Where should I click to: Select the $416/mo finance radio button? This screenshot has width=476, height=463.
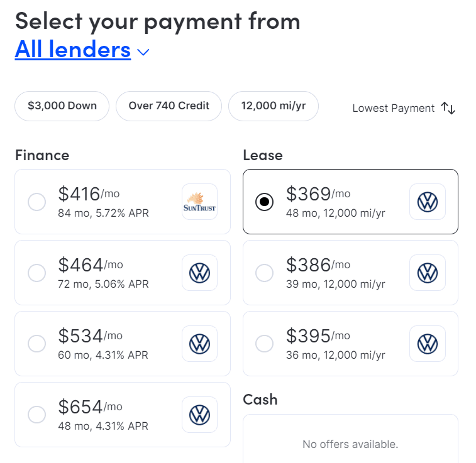pyautogui.click(x=36, y=202)
